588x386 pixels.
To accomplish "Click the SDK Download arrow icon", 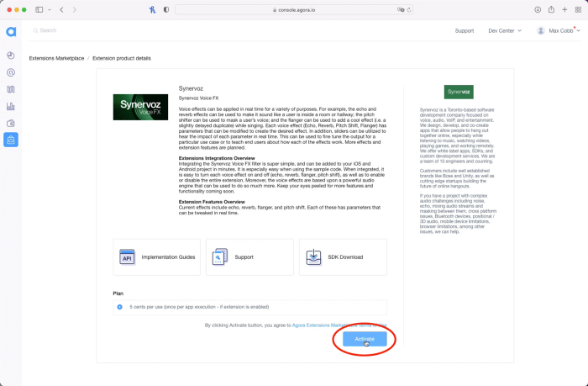I will (x=313, y=257).
